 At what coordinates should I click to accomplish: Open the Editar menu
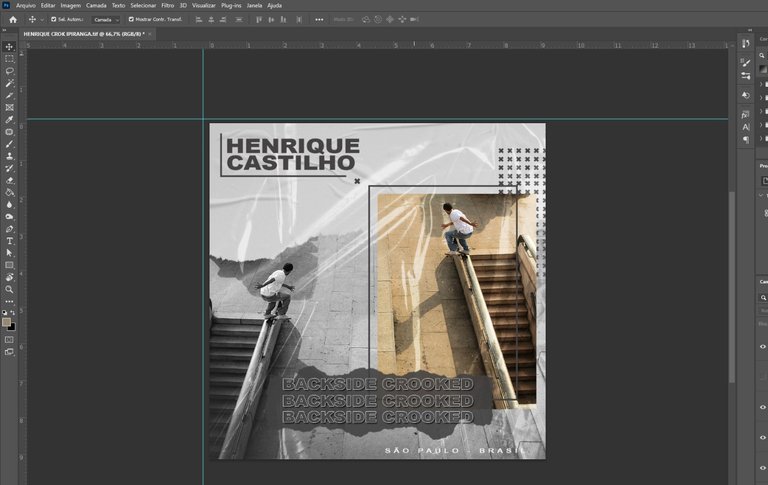click(48, 5)
